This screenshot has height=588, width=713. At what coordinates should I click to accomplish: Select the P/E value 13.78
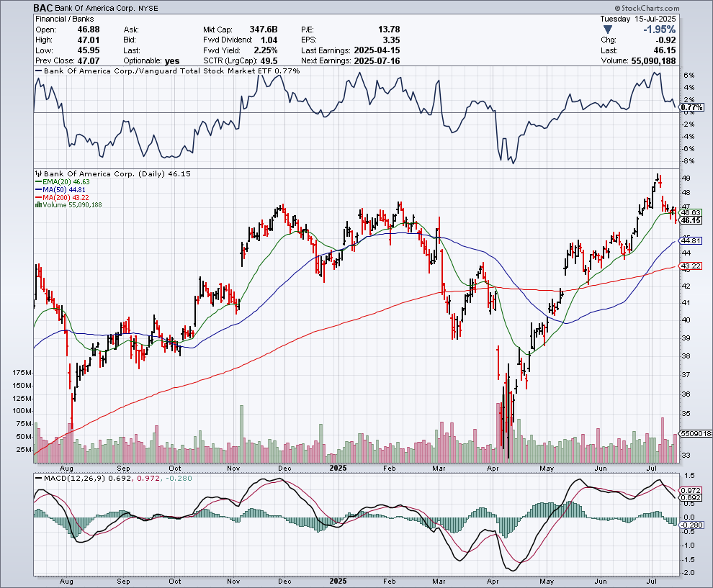click(x=389, y=30)
